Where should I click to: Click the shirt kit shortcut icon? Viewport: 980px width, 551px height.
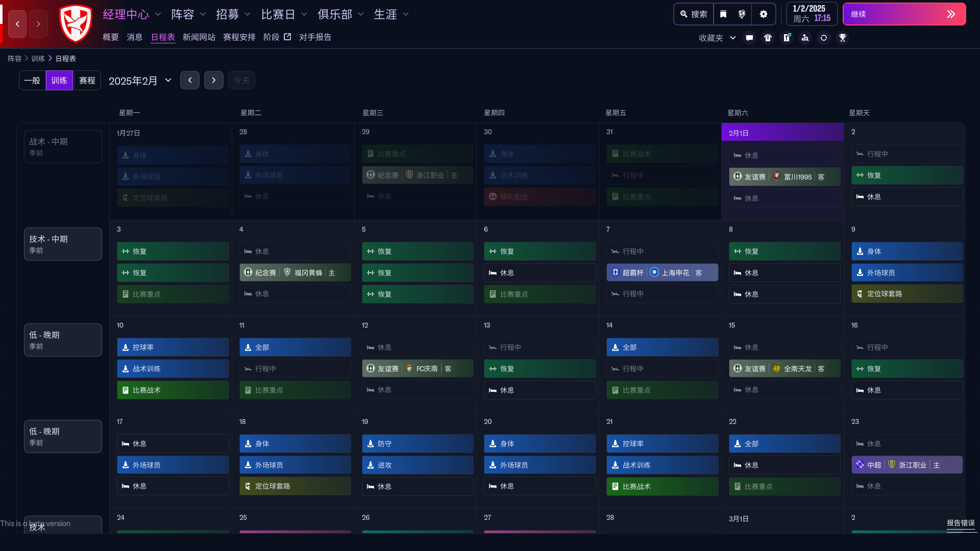(x=768, y=38)
